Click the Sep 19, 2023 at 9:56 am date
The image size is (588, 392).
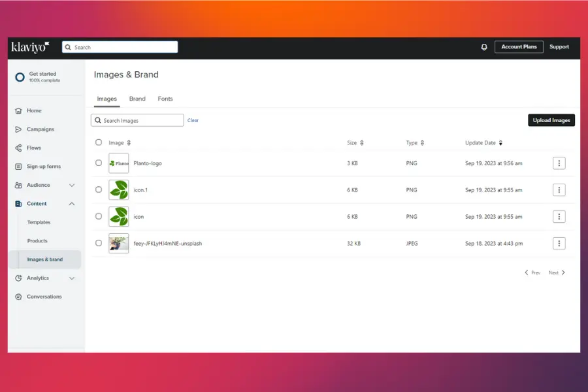493,163
